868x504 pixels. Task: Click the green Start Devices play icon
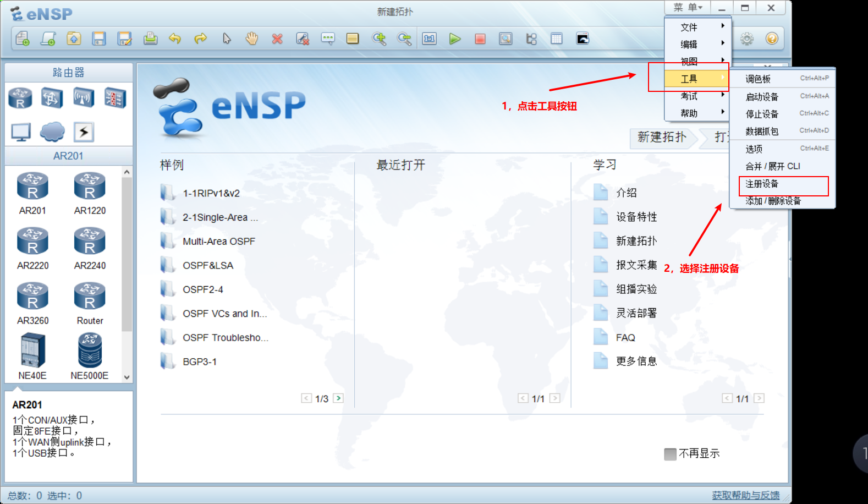click(455, 39)
